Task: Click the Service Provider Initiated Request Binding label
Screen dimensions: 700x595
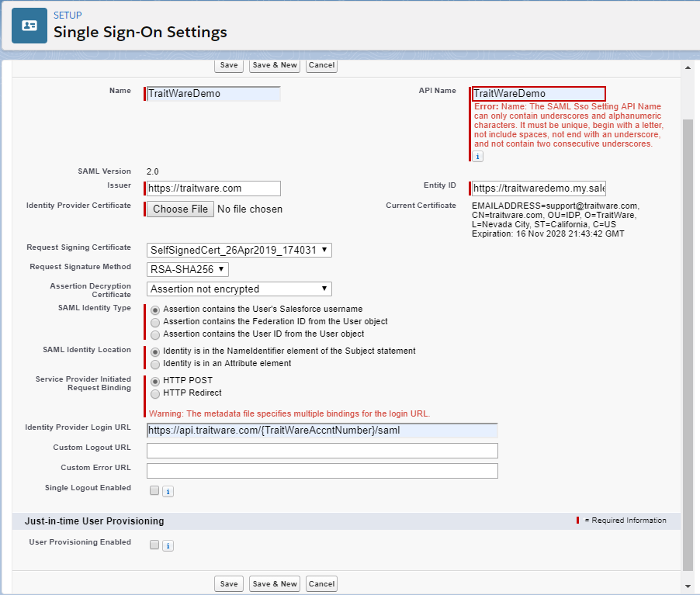Action: coord(83,383)
